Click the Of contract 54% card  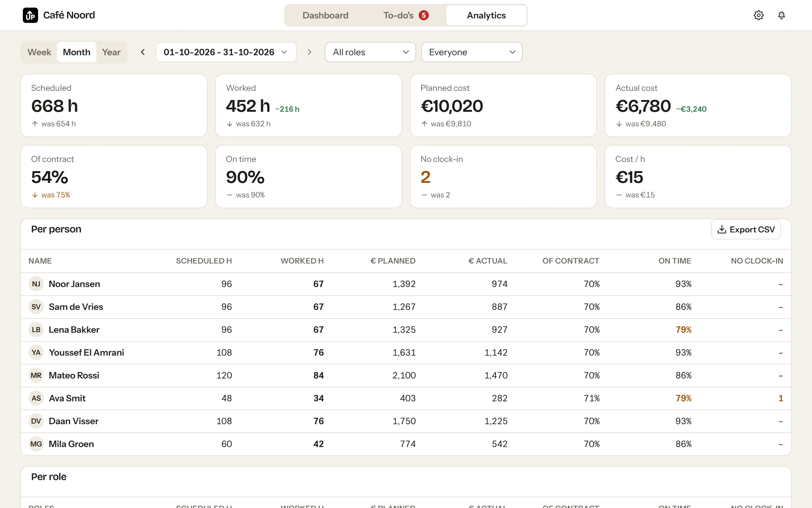(x=114, y=177)
